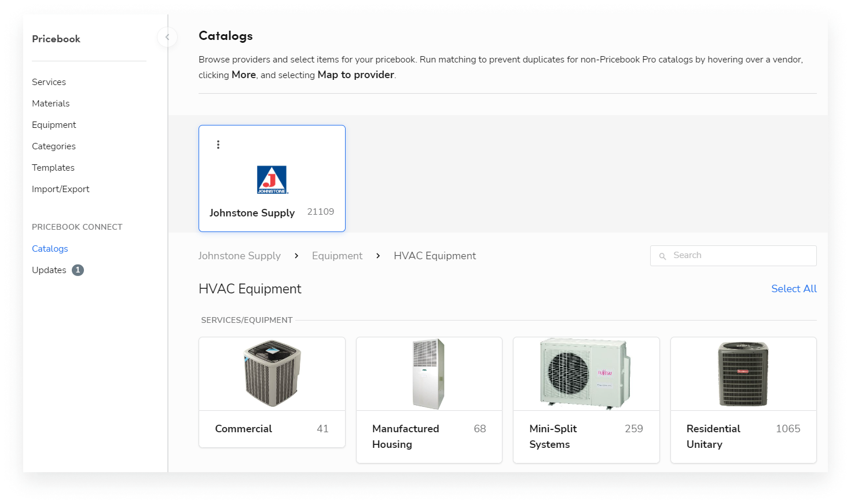Image resolution: width=851 pixels, height=504 pixels.
Task: Collapse the Pricebook sidebar with the chevron
Action: (167, 38)
